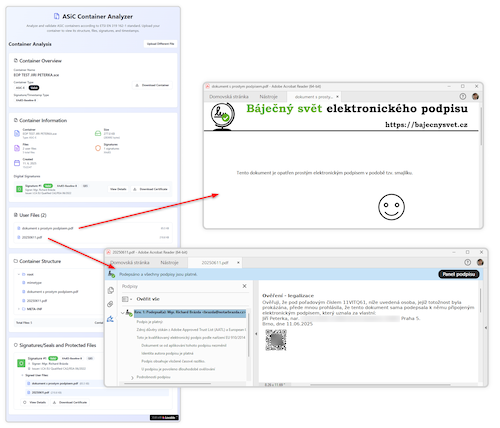The width and height of the screenshot is (500, 428).
Task: Switch to the Nástroje tab in lower window
Action: click(169, 263)
